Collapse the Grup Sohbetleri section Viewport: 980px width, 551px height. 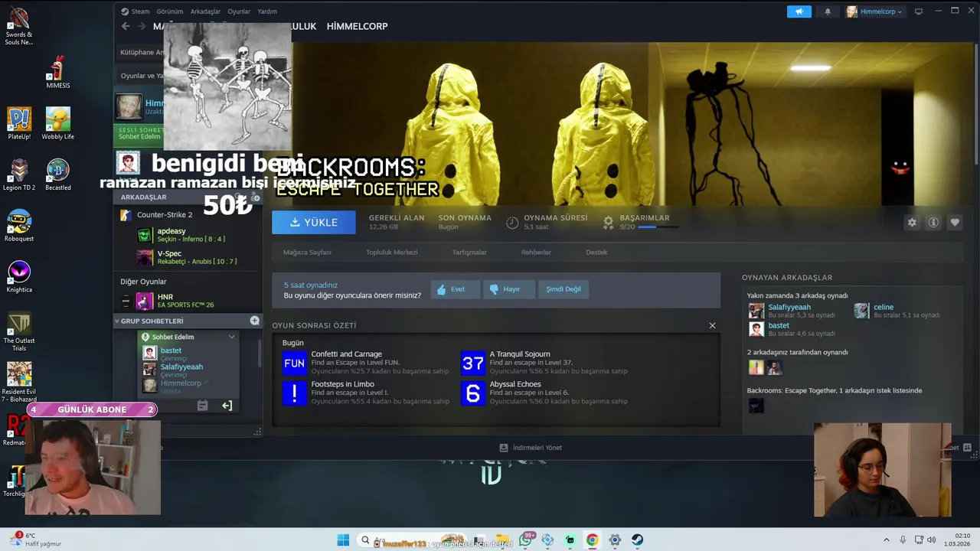tap(117, 321)
